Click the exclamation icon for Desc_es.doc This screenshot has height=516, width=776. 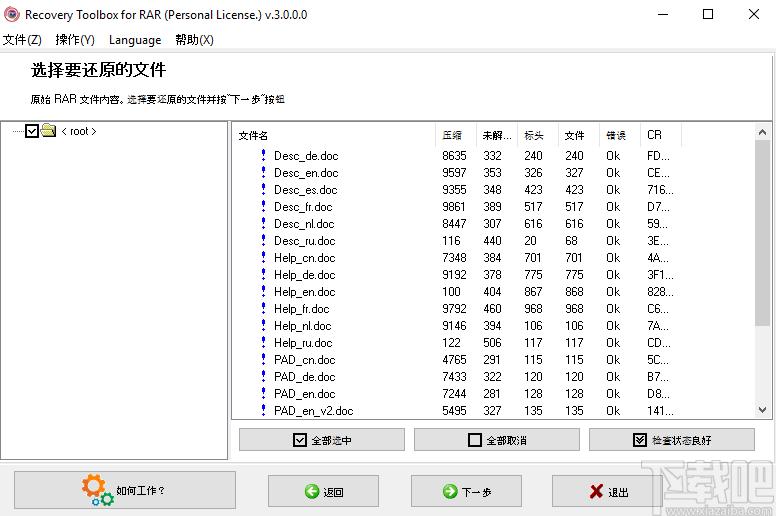(x=263, y=189)
